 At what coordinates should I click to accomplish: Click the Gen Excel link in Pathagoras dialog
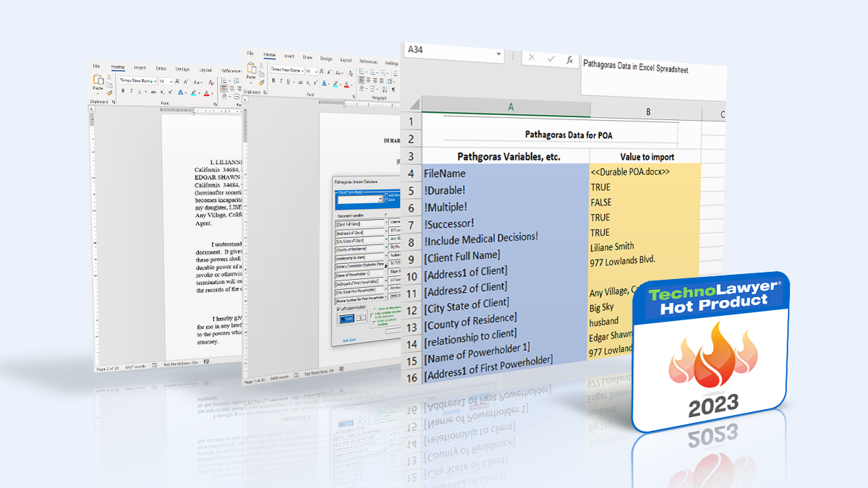349,339
